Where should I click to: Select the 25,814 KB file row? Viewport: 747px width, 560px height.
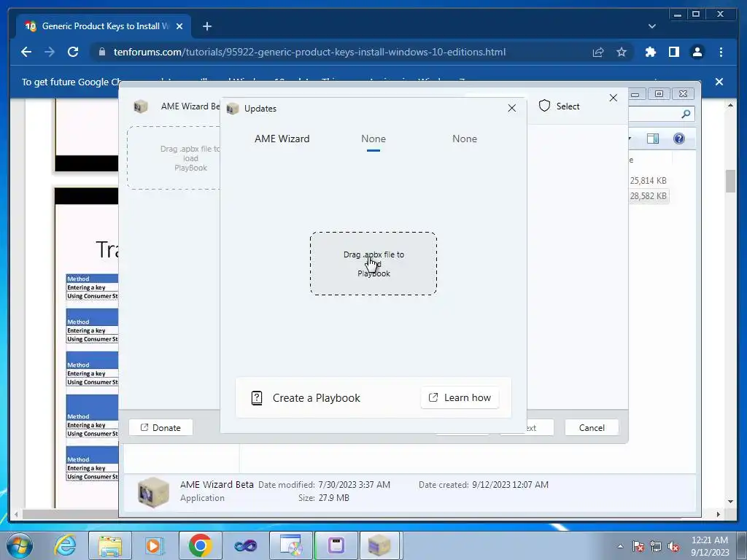(649, 181)
